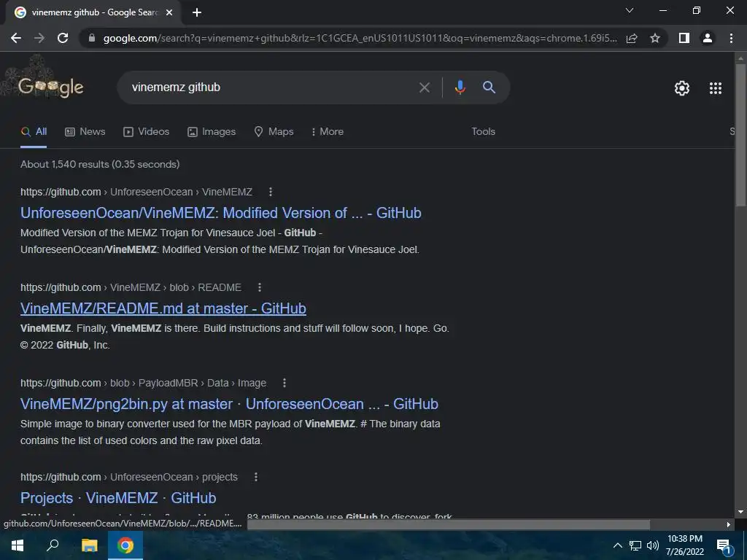Open options for the UnforeseenOcean › VineMEMZ result
Viewport: 747px width, 560px height.
[x=271, y=192]
